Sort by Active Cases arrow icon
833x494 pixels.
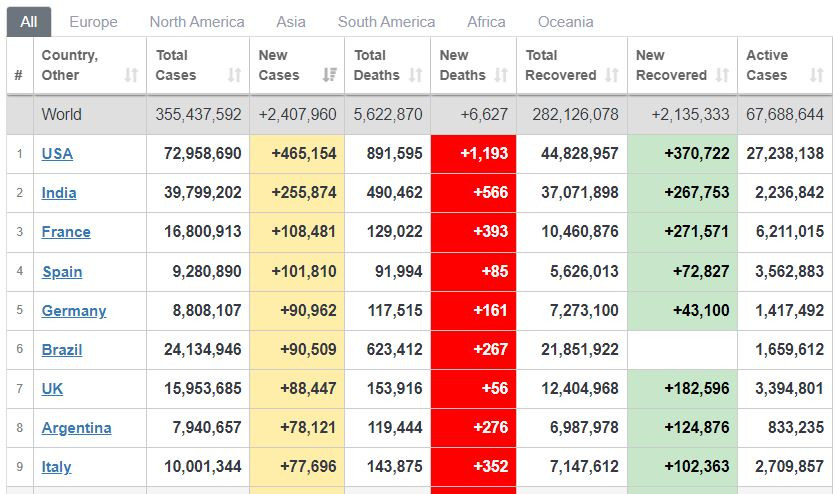(817, 75)
